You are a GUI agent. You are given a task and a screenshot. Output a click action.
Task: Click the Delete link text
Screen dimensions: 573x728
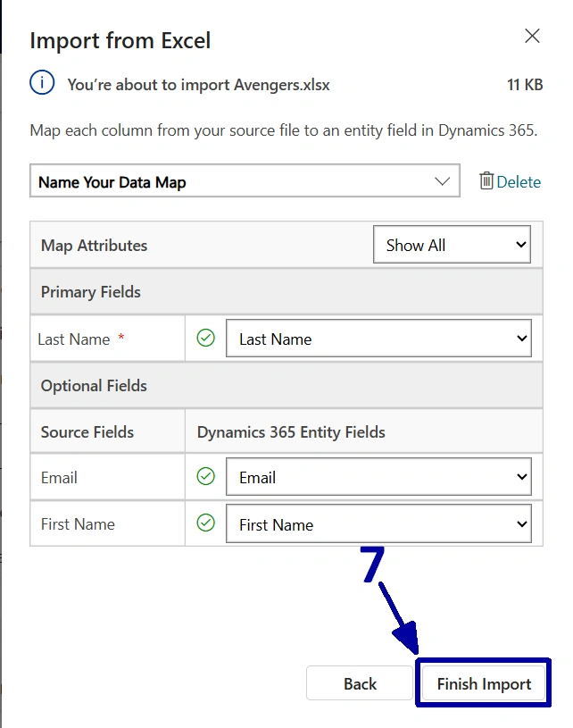click(x=519, y=182)
